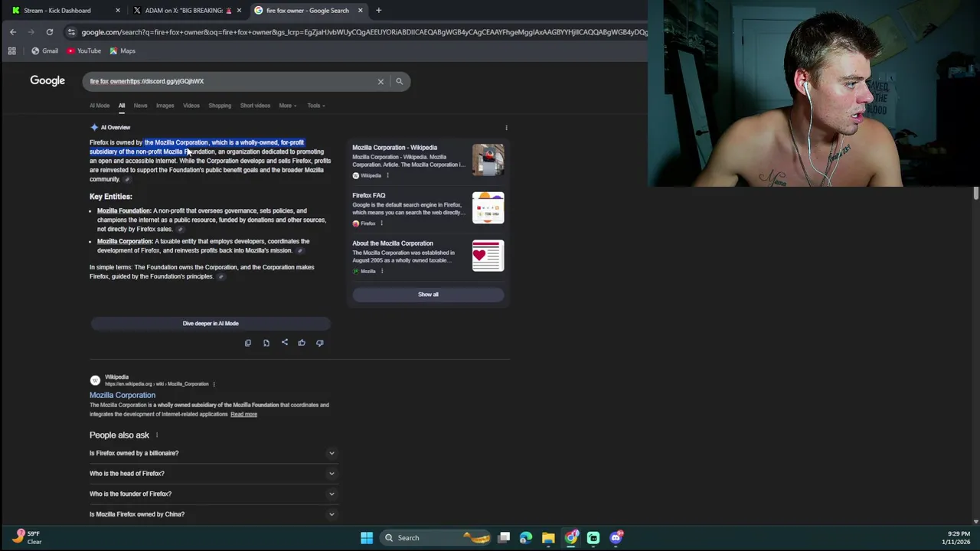Open the YouTube bookmark
Image resolution: width=980 pixels, height=551 pixels.
pyautogui.click(x=83, y=51)
